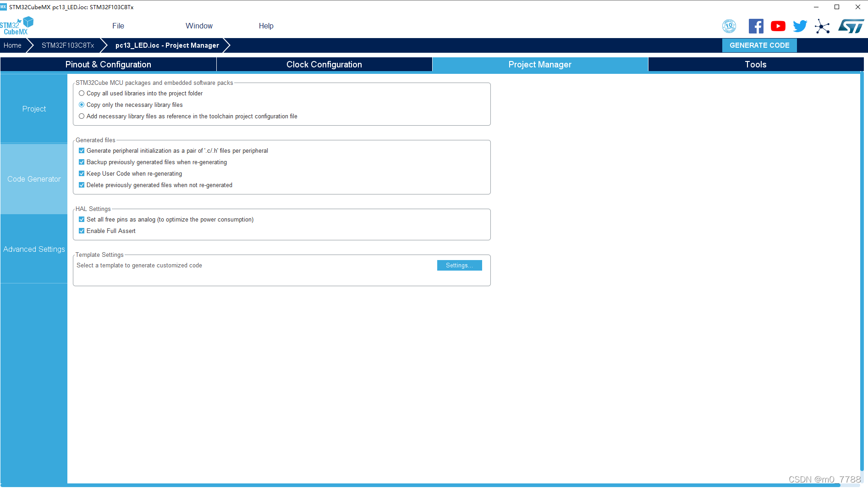Click pc13_LED.ioc - Project Manager breadcrumb
The height and width of the screenshot is (488, 868).
point(167,45)
